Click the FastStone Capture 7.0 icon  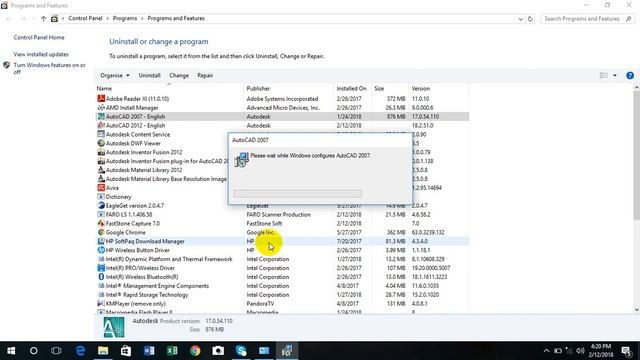click(101, 223)
